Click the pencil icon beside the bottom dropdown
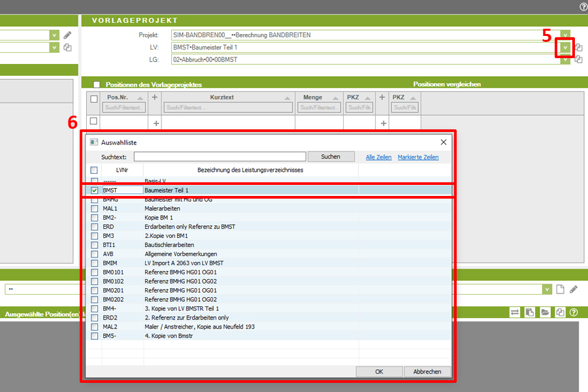 coord(574,289)
